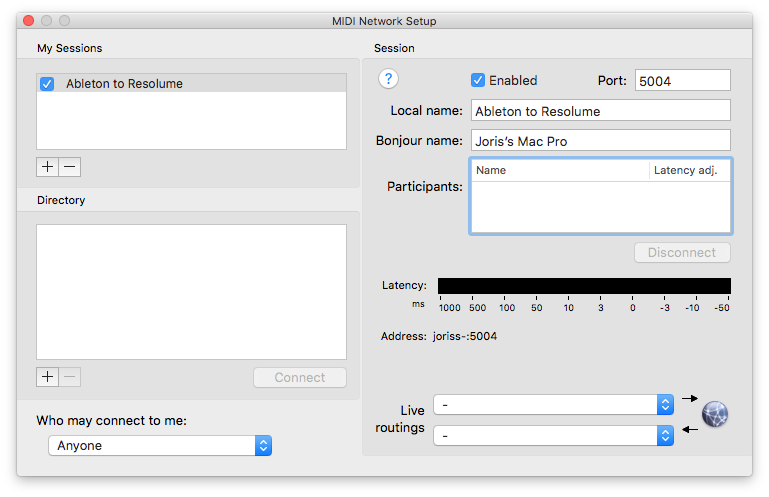Screen dimensions: 769x497
Task: Open the 'Who may connect to me' dropdown
Action: [x=160, y=445]
